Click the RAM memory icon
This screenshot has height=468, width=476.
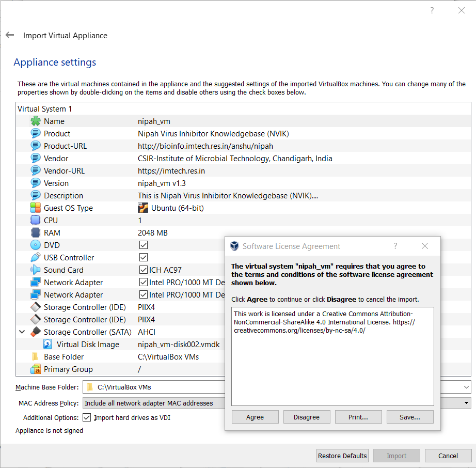35,233
